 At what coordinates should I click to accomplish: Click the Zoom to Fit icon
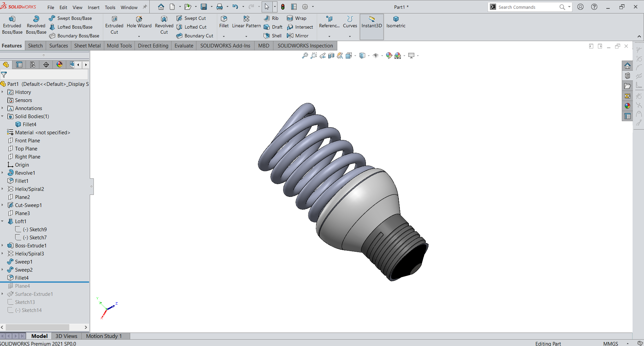tap(305, 56)
